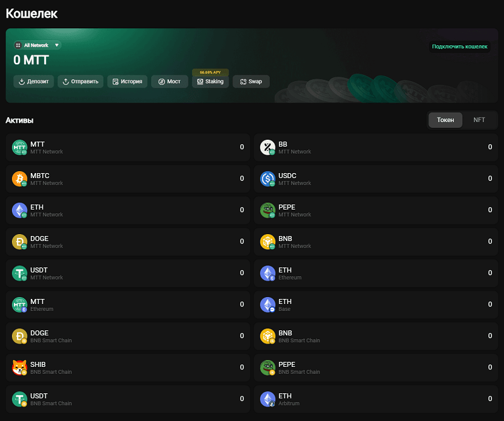The image size is (504, 421).
Task: Open История transaction history
Action: [127, 81]
